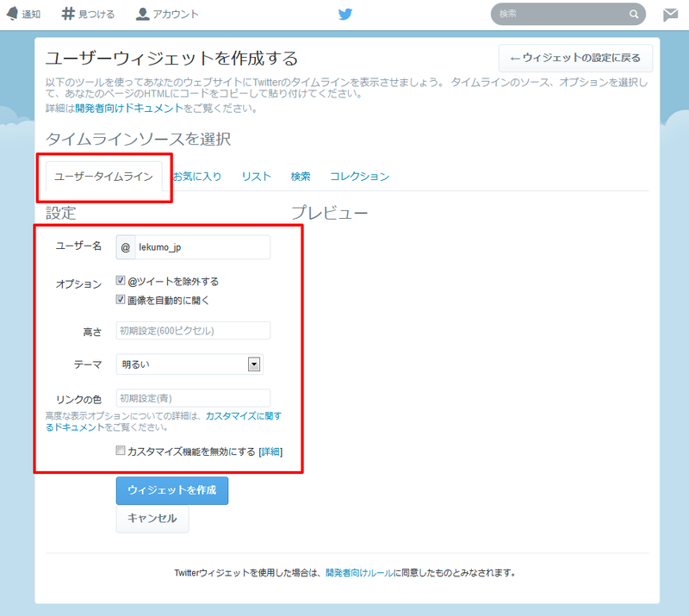Viewport: 689px width, 616px height.
Task: Click the ユーザーウィジェットを作成する heading
Action: click(171, 58)
